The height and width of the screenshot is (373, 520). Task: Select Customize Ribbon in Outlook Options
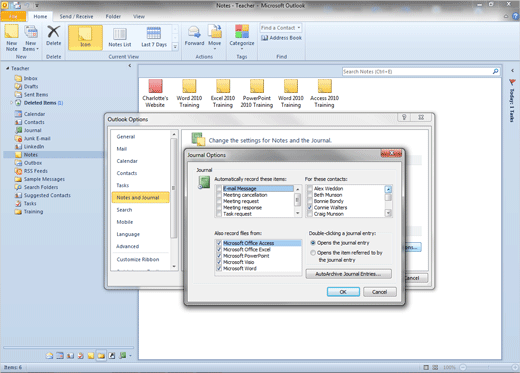pos(138,259)
